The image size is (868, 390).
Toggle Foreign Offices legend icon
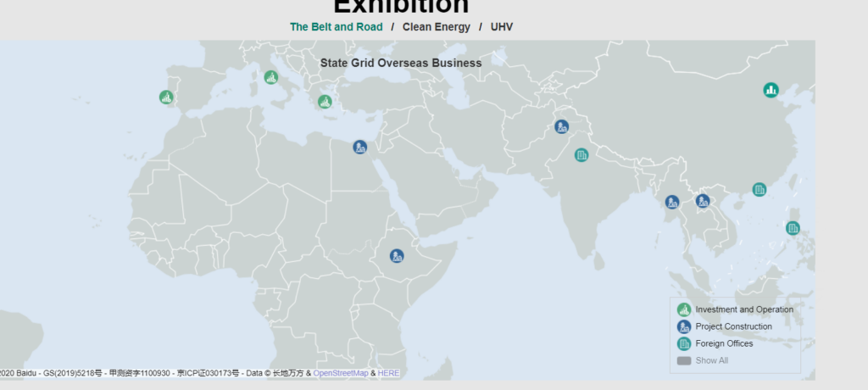(684, 344)
